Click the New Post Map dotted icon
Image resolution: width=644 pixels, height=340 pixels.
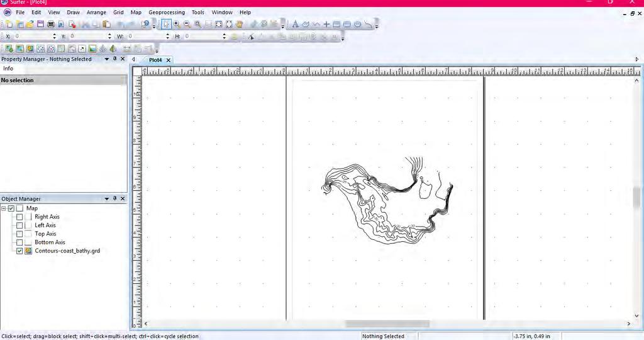pos(40,49)
